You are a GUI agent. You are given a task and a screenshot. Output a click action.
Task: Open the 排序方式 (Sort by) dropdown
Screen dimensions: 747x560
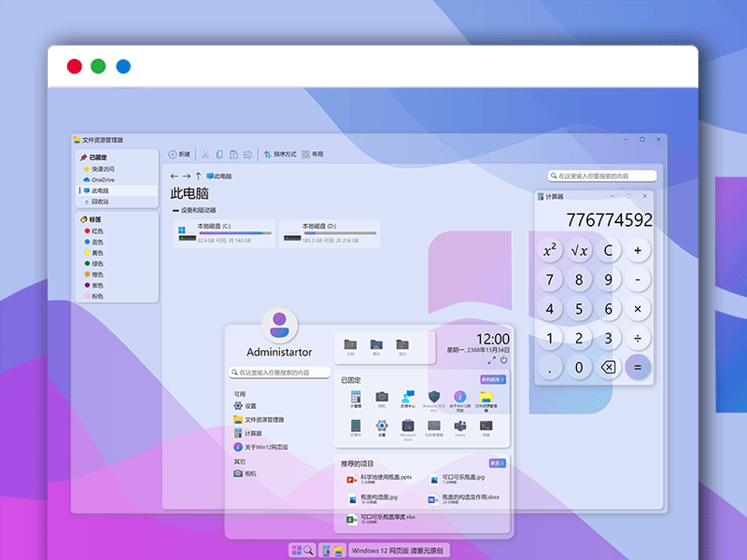[x=280, y=154]
